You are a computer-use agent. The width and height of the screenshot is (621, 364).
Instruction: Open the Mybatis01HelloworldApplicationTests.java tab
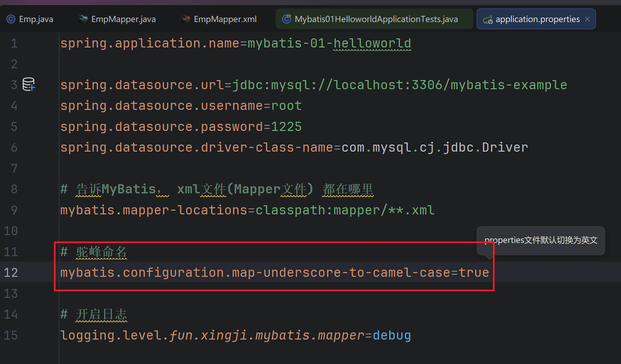tap(376, 19)
